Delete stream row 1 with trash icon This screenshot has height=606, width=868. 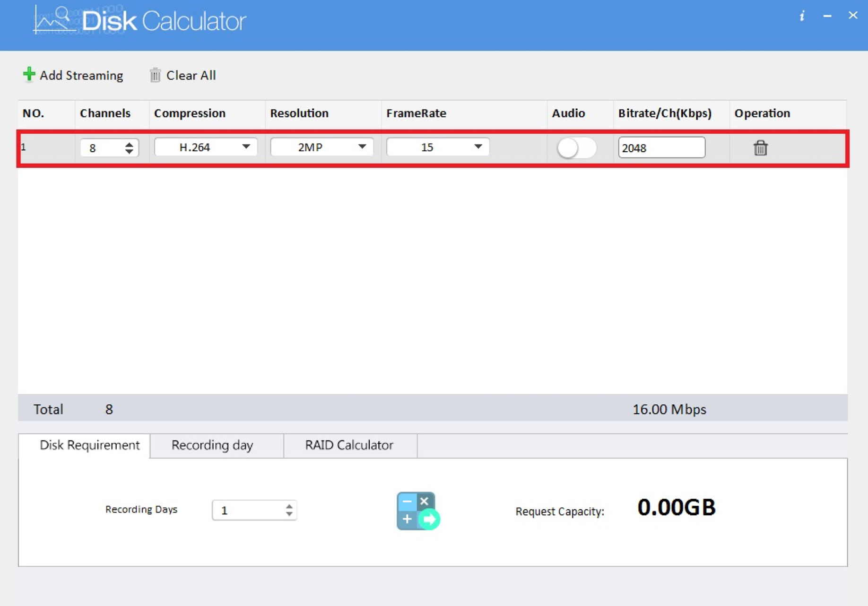tap(760, 148)
